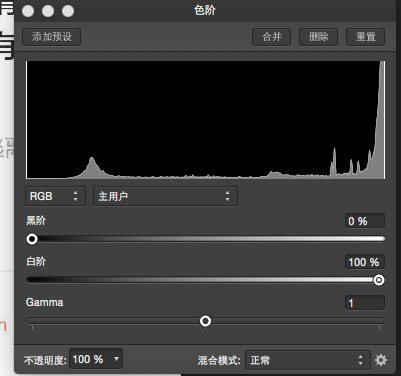The image size is (401, 376).
Task: Minimize the 色阶 panel window
Action: click(x=48, y=11)
